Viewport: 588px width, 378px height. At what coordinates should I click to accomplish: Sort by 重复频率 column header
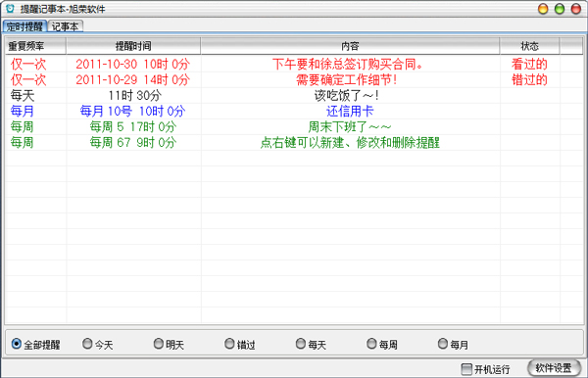(36, 46)
